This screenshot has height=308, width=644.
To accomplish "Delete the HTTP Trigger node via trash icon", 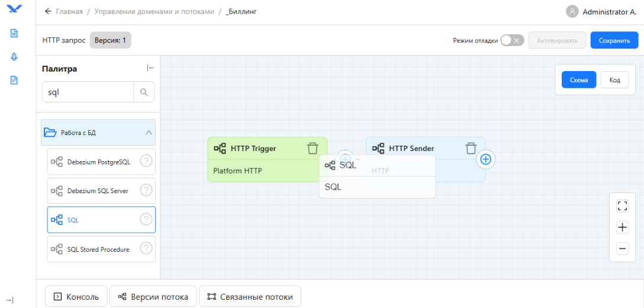I will click(313, 148).
